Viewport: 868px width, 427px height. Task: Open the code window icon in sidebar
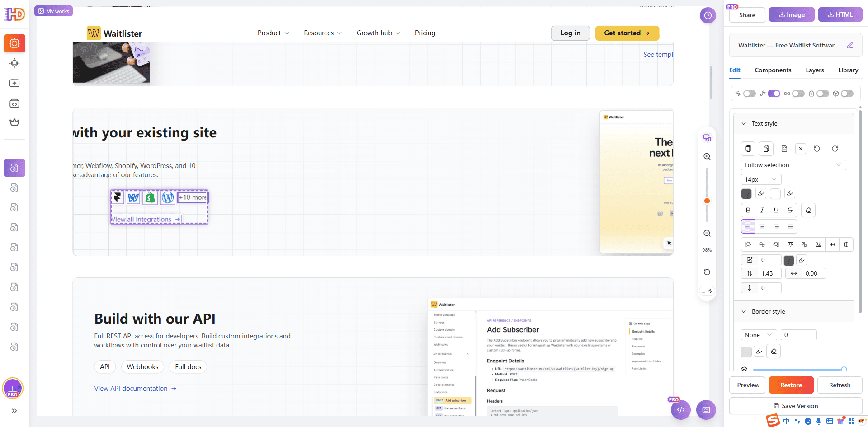[14, 103]
